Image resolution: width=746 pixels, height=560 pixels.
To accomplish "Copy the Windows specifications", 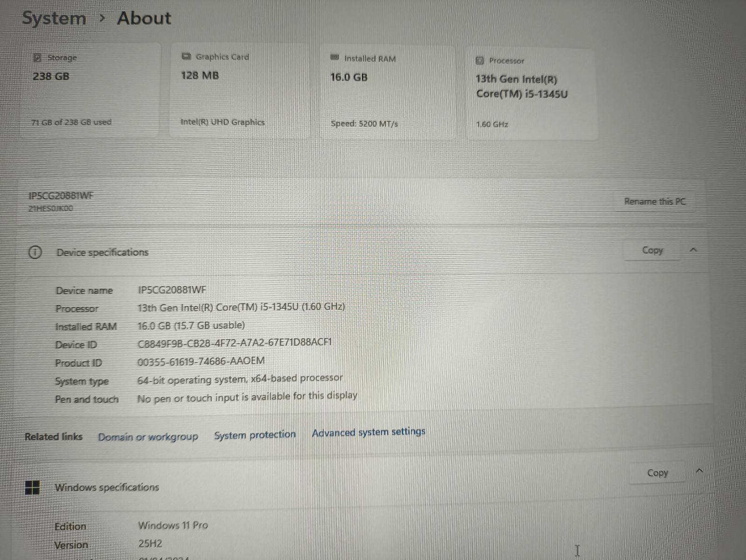I will (x=657, y=473).
